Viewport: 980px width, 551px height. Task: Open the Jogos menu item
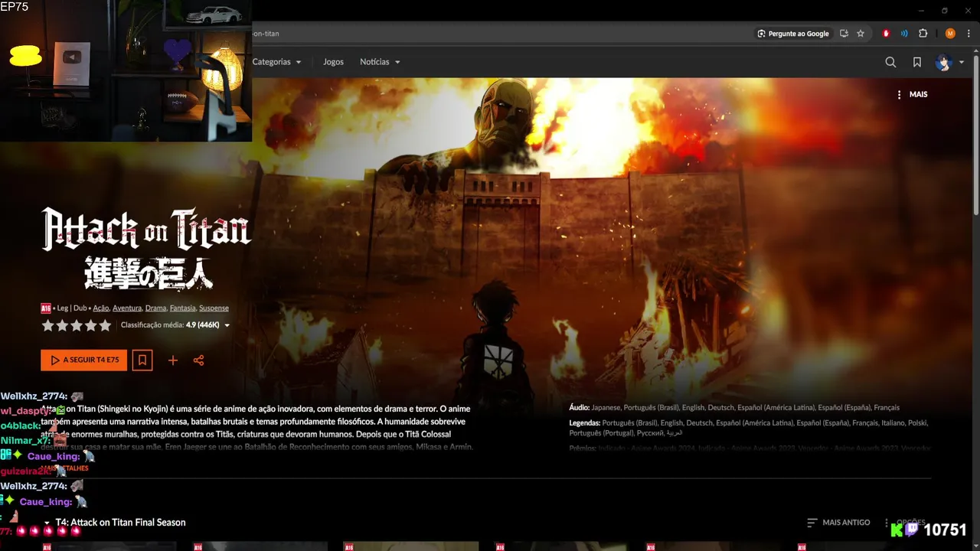point(333,62)
